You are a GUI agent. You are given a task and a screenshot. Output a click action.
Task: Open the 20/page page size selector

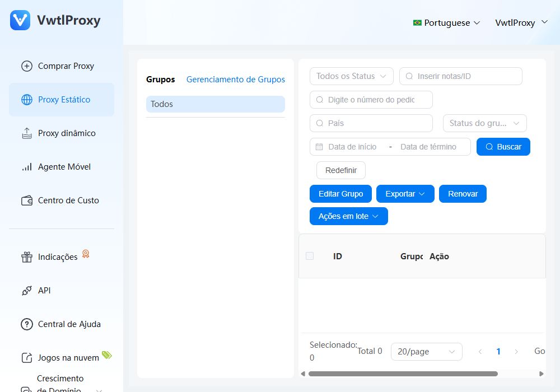[x=426, y=352]
